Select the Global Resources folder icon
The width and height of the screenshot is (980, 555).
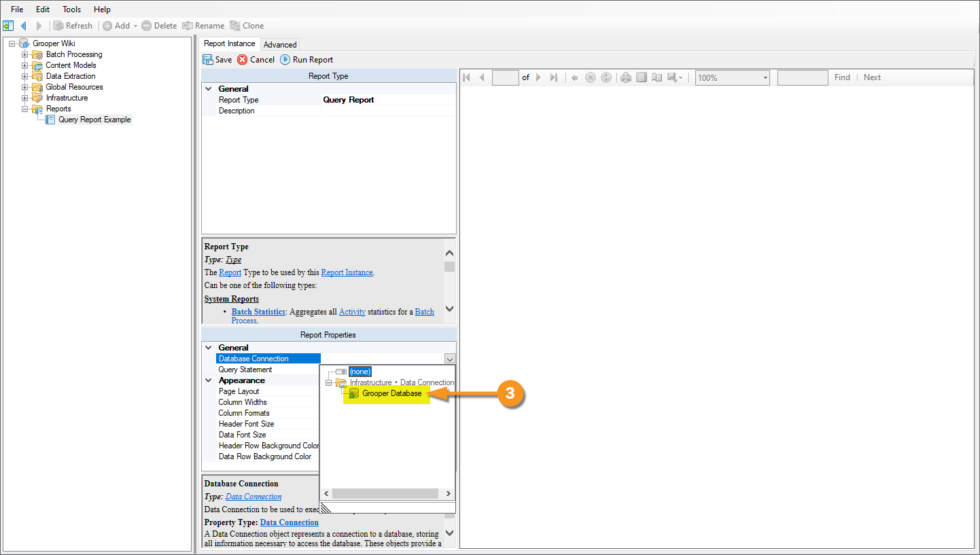[x=37, y=87]
